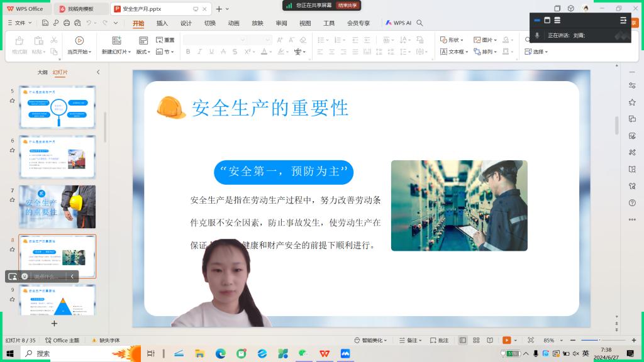Click 结束共享 to stop screen sharing
The width and height of the screenshot is (644, 362).
point(348,5)
